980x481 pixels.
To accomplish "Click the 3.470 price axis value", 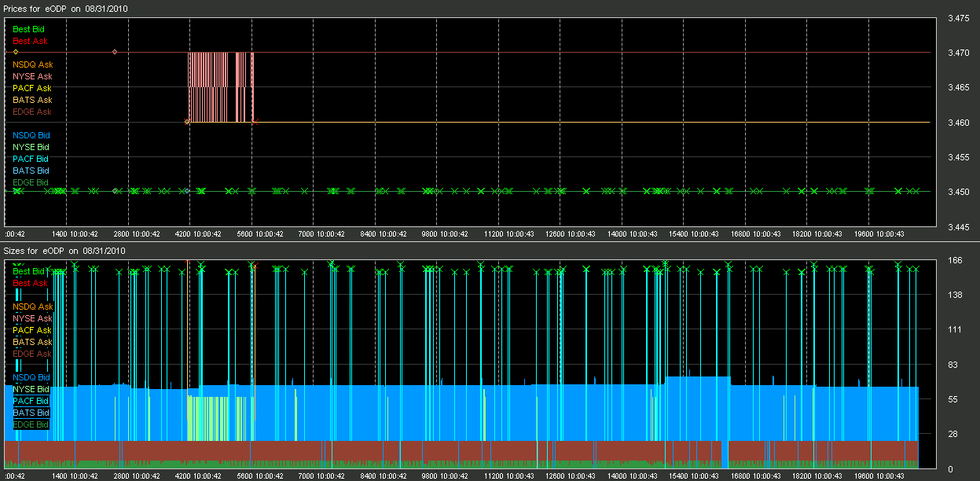I will point(957,53).
